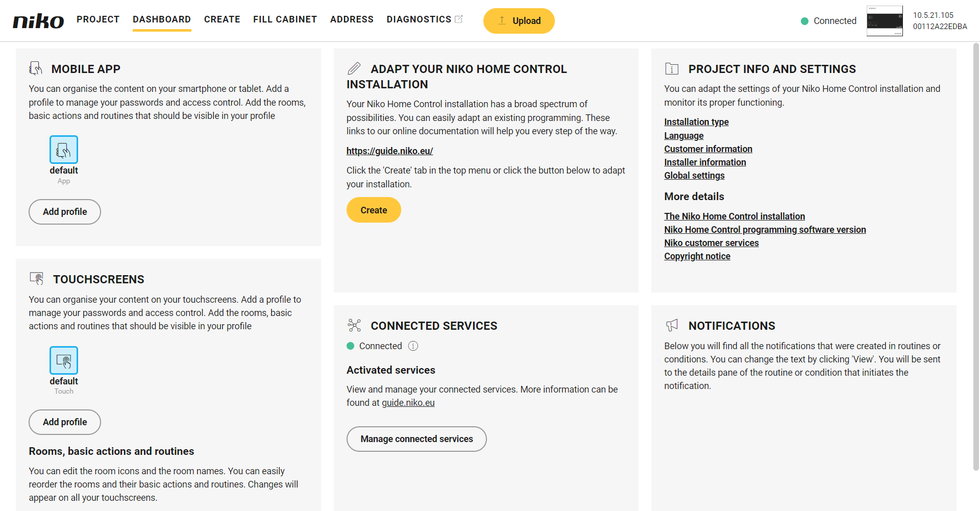
Task: Click the IP address 10.5.21.105
Action: pos(933,15)
